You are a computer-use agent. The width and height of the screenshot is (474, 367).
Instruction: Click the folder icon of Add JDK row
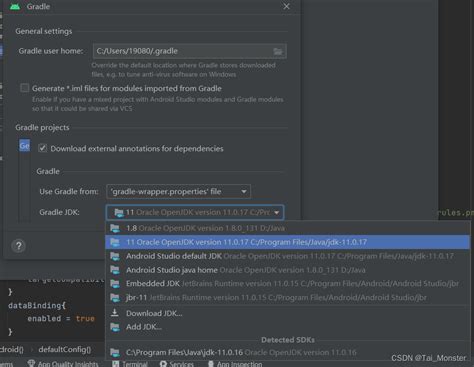pyautogui.click(x=115, y=327)
